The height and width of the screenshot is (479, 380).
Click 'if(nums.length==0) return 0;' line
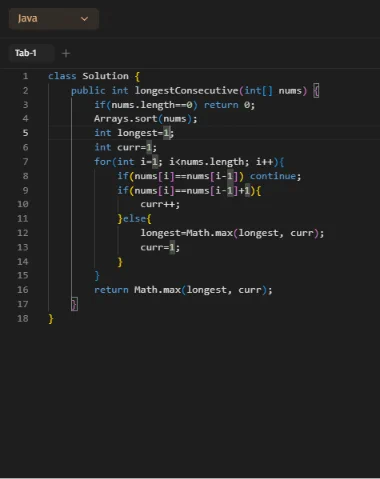pos(174,105)
